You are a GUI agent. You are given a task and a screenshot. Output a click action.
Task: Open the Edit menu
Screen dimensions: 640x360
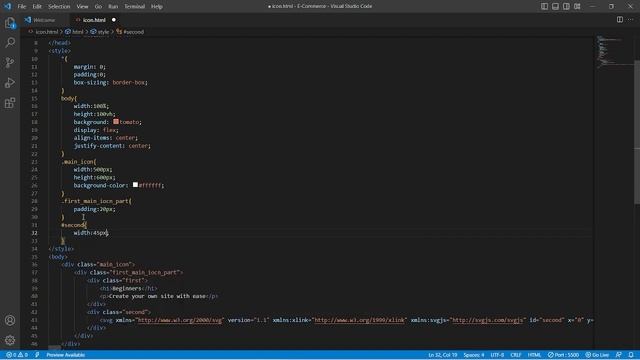(37, 7)
